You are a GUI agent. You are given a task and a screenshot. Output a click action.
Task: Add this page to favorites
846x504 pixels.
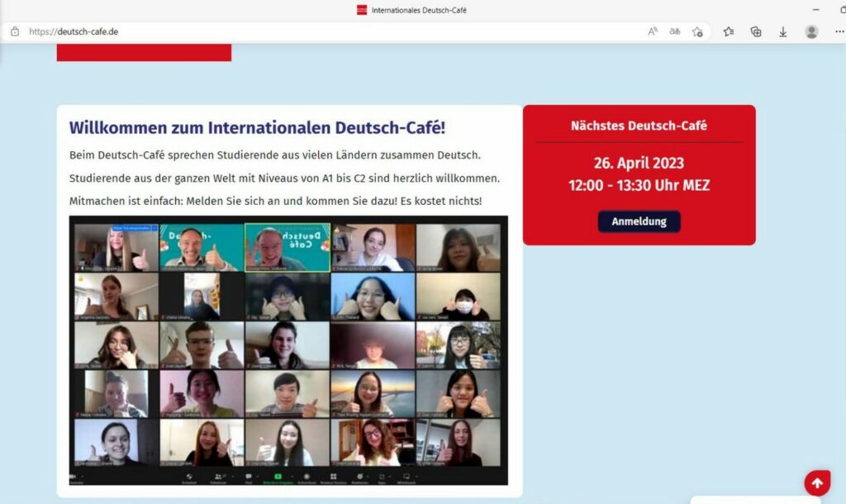[x=697, y=32]
